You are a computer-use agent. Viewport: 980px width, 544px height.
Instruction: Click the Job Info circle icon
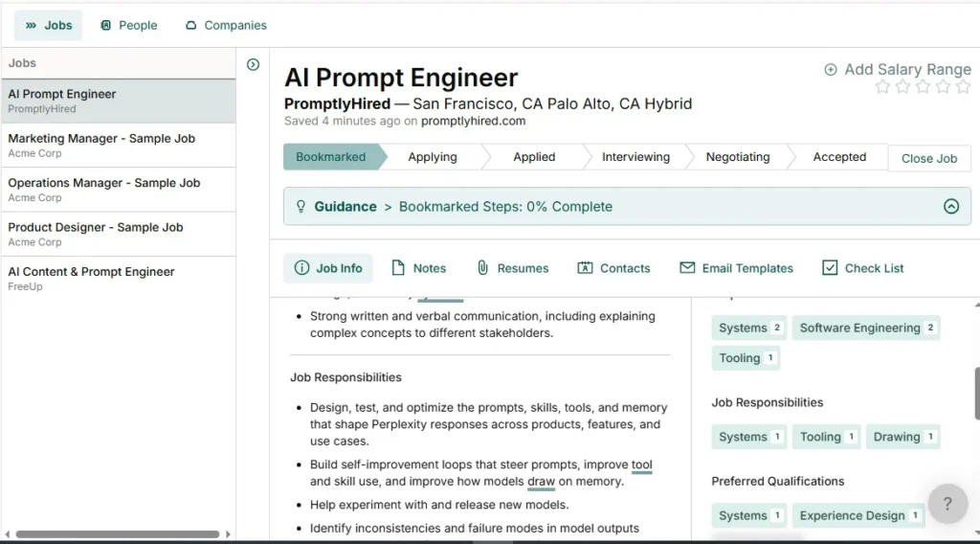pyautogui.click(x=301, y=267)
